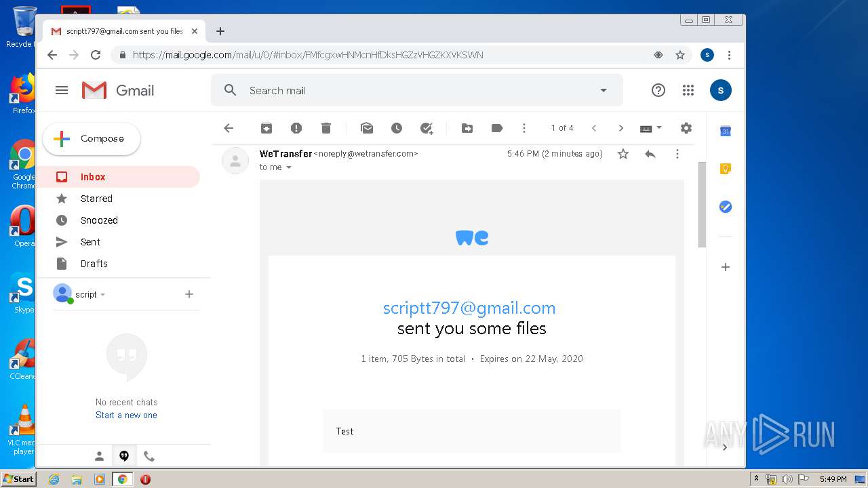The height and width of the screenshot is (488, 868).
Task: Archive this email
Action: coord(267,128)
